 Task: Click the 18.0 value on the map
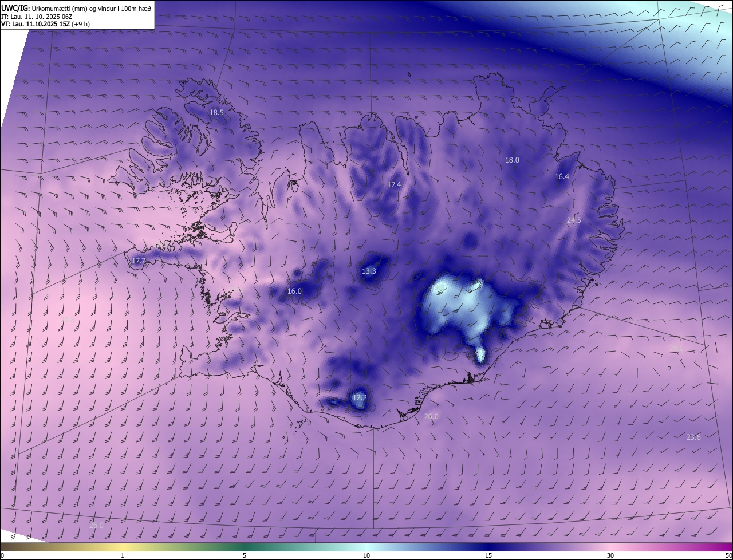point(512,160)
